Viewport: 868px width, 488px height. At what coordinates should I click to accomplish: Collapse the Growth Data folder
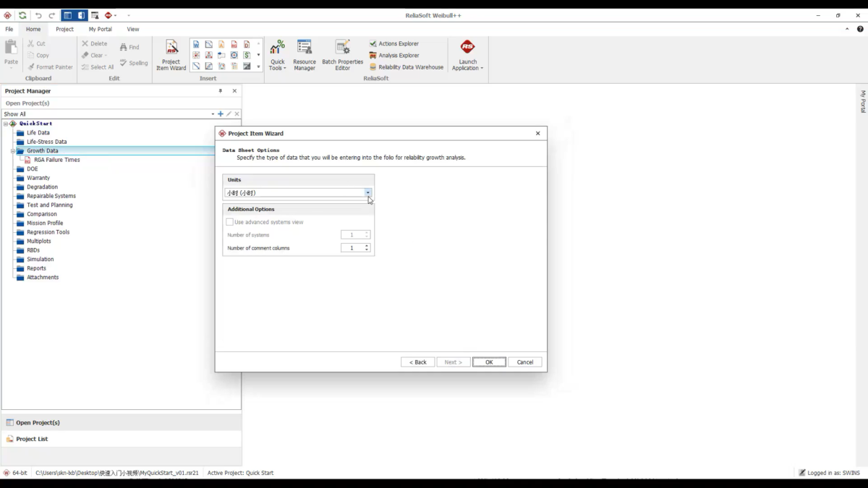click(12, 151)
